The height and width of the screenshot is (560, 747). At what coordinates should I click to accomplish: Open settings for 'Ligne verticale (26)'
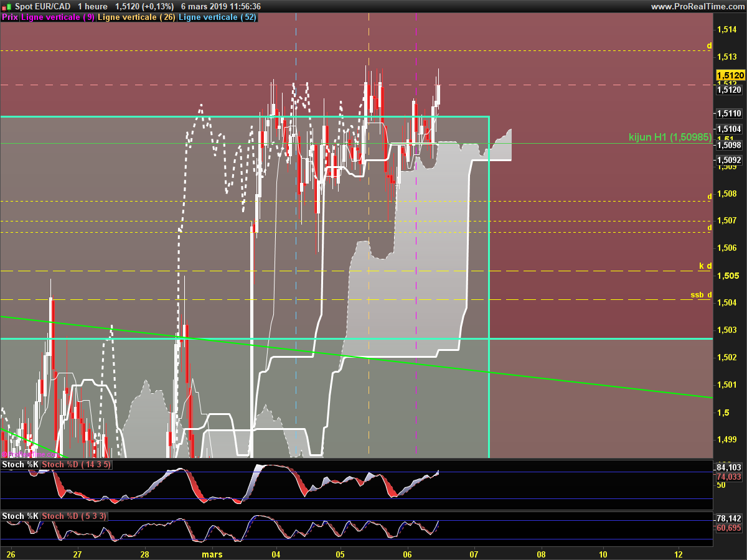pos(137,17)
